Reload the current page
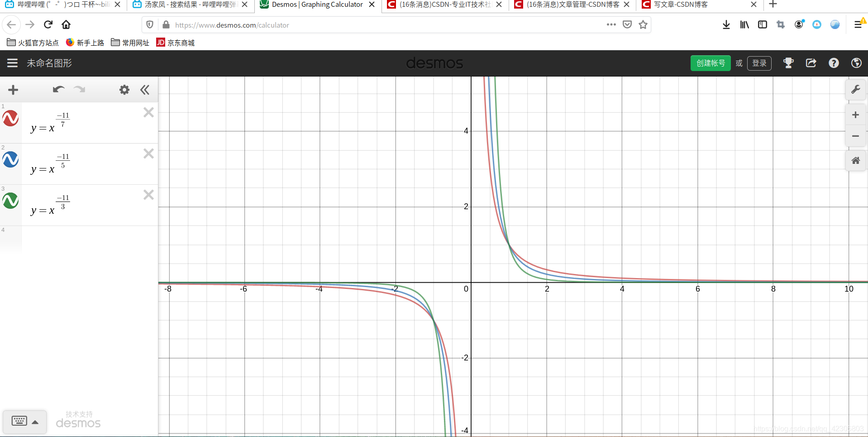Image resolution: width=868 pixels, height=437 pixels. [48, 24]
